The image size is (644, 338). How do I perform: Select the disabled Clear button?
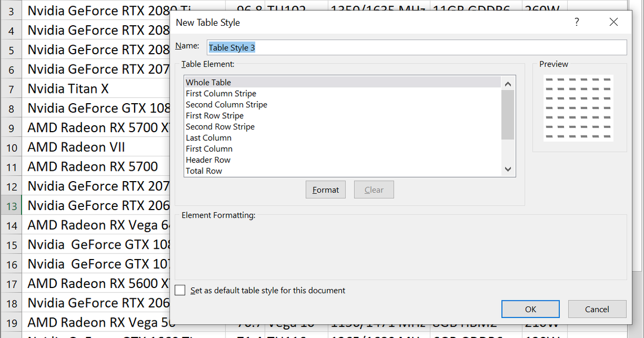click(374, 189)
